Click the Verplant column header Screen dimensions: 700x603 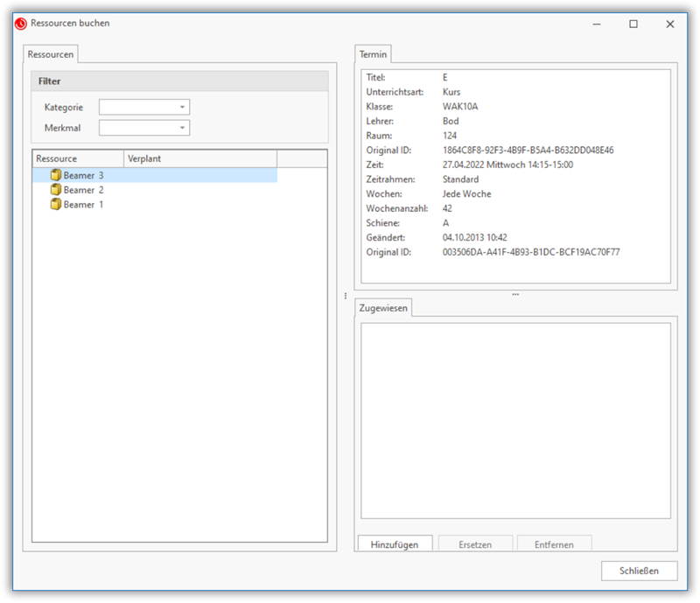199,158
